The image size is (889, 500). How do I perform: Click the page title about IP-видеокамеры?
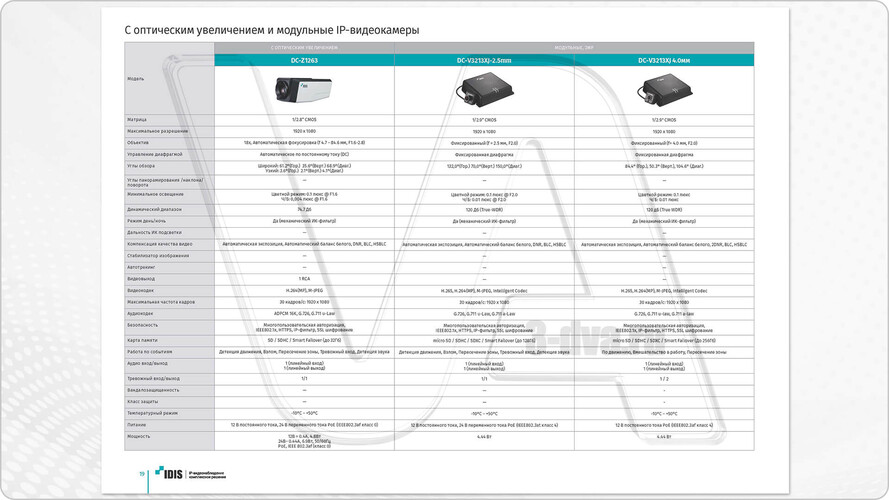coord(272,30)
